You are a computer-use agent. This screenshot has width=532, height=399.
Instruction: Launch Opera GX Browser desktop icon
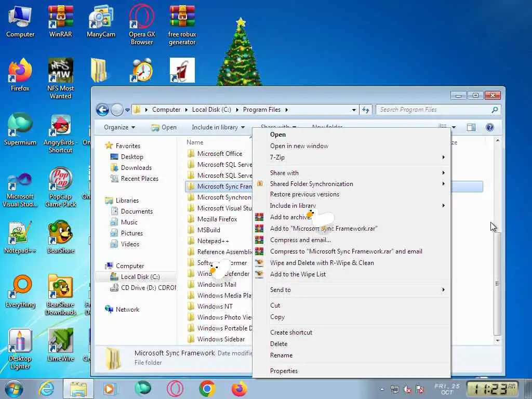point(142,24)
